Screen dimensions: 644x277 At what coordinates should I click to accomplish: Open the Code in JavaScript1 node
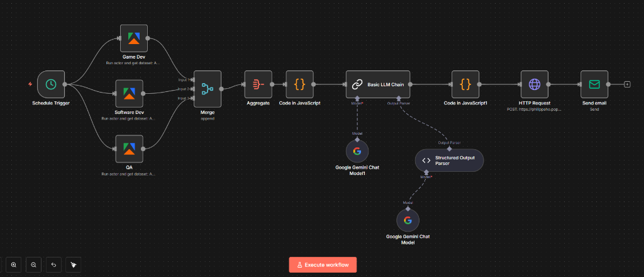coord(465,84)
